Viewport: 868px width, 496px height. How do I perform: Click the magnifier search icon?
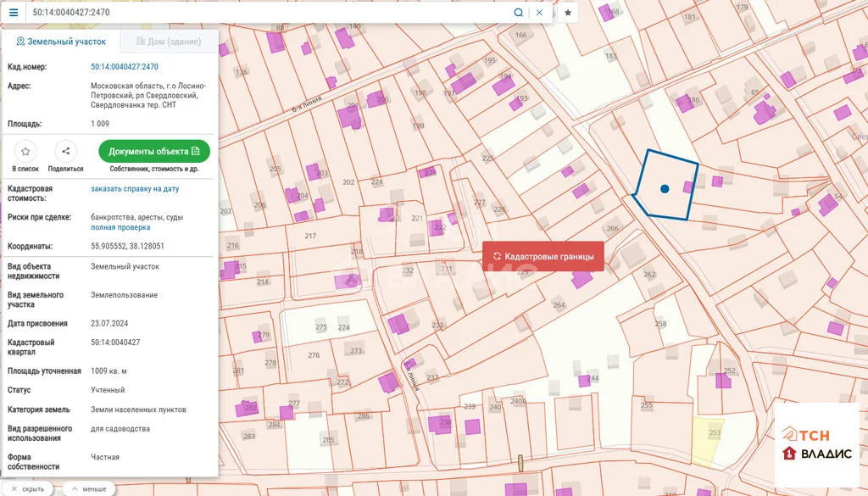[x=518, y=13]
